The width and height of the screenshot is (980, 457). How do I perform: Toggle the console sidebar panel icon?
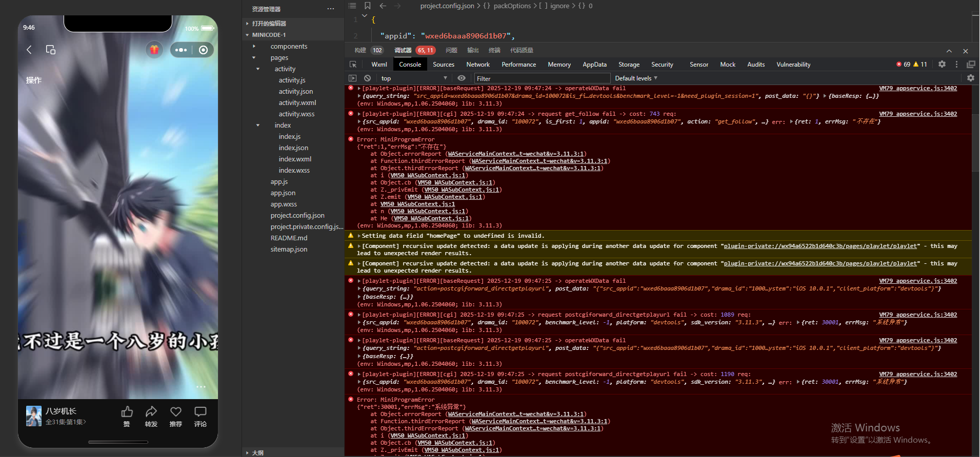coord(352,78)
